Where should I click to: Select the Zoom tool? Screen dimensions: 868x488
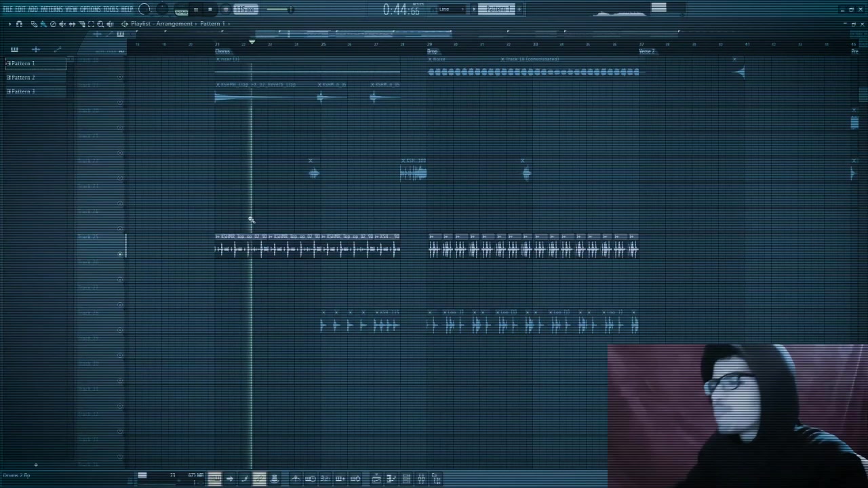pyautogui.click(x=100, y=24)
